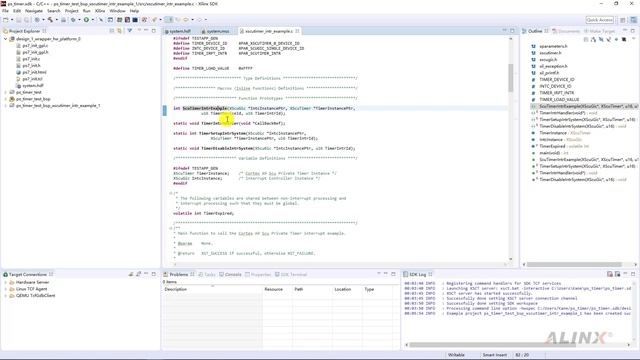Minimize the Project Explorer panel
640x360 pixels.
146,31
